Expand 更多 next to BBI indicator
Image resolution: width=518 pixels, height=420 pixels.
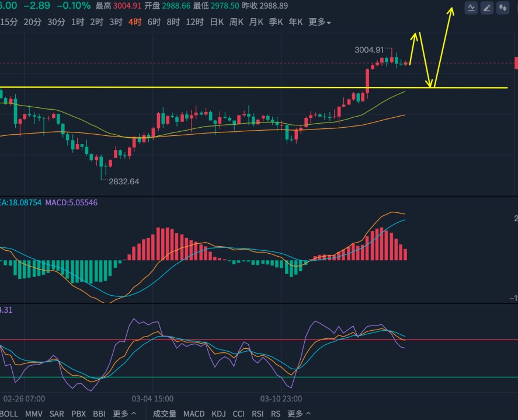click(124, 414)
